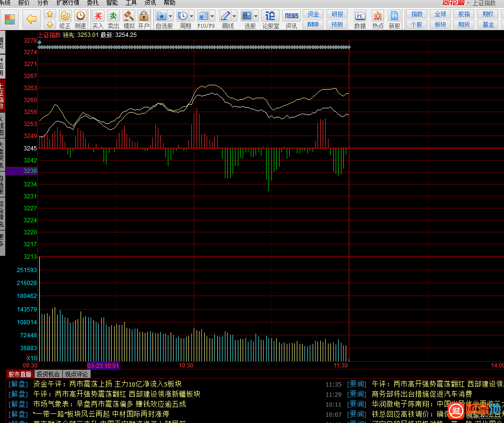This screenshot has height=423, width=504.
Task: Click the 期货 button
Action: point(464,24)
